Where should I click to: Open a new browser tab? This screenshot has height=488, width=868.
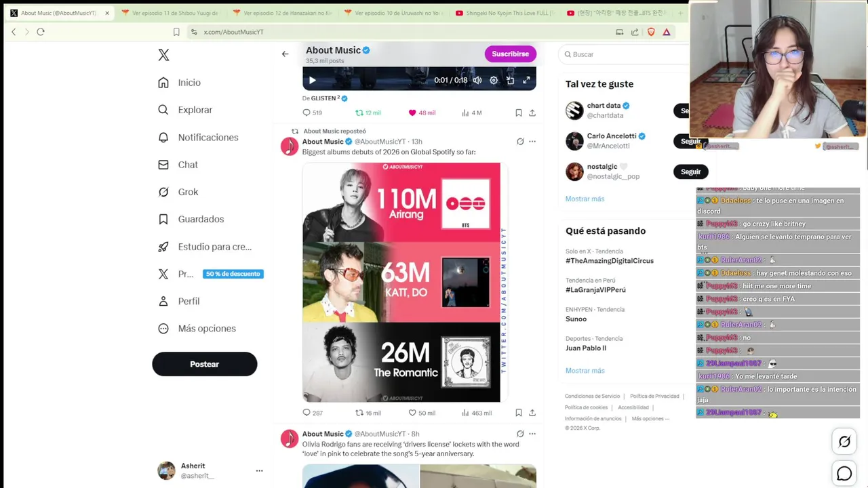680,13
